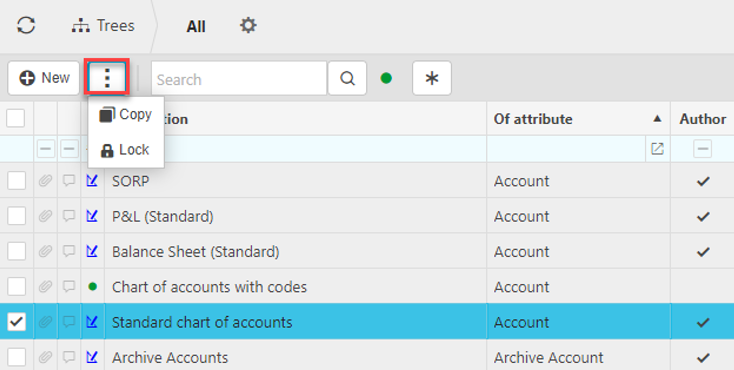Click Balance Sheet (Standard) paperclip icon
This screenshot has width=734, height=370.
(x=45, y=252)
